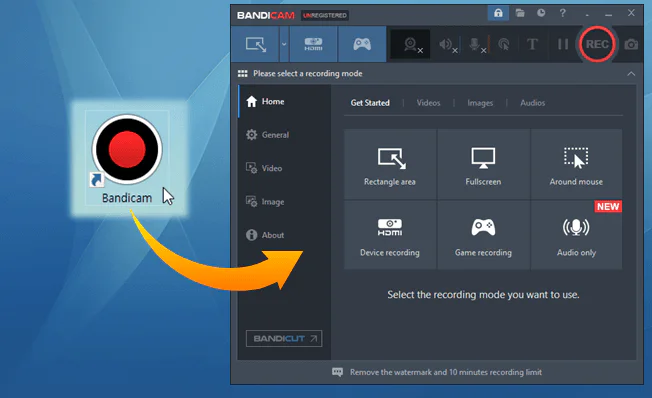Toggle the text overlay T icon
The width and height of the screenshot is (652, 398).
coord(532,44)
